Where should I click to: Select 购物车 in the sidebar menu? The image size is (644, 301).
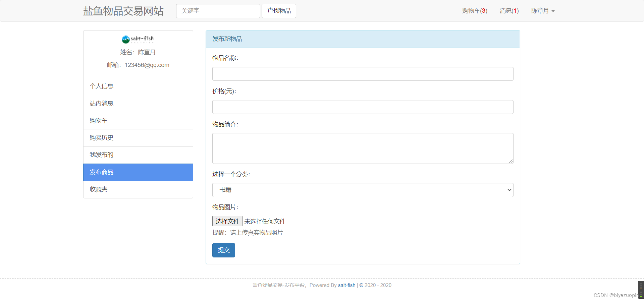coord(138,121)
